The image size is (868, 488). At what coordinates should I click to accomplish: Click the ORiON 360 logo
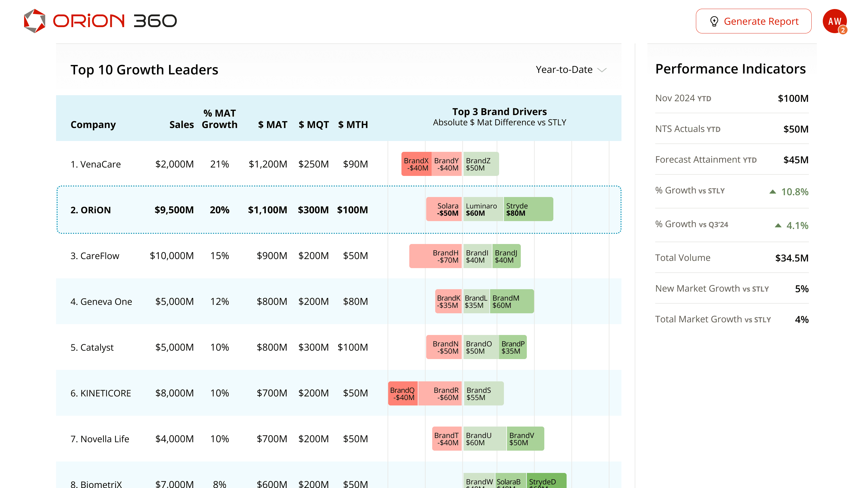[x=100, y=21]
